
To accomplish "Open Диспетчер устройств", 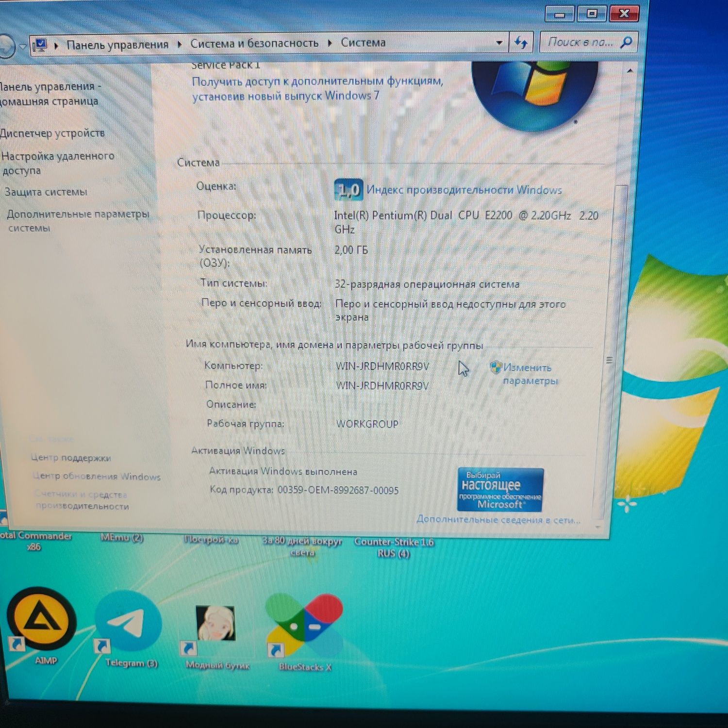I will (52, 133).
